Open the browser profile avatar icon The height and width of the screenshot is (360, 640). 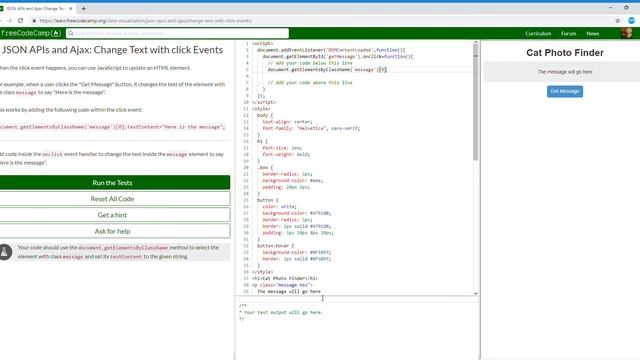pyautogui.click(x=631, y=20)
